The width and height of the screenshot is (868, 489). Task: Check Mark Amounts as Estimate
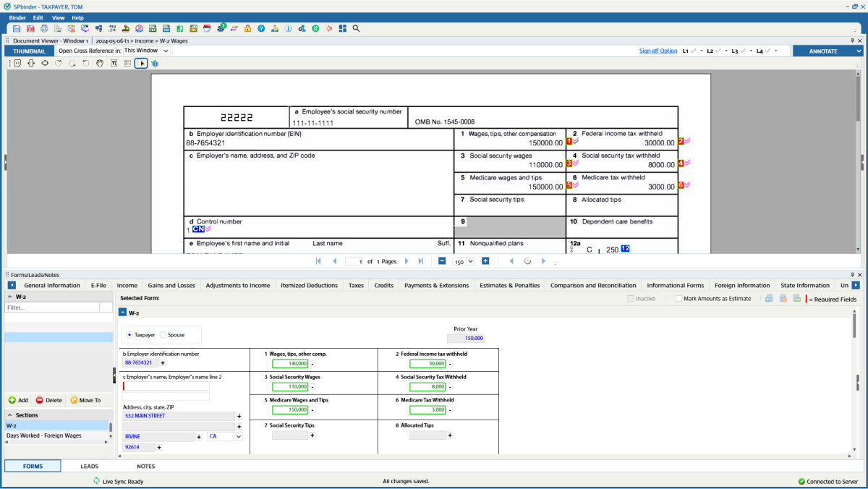click(678, 298)
